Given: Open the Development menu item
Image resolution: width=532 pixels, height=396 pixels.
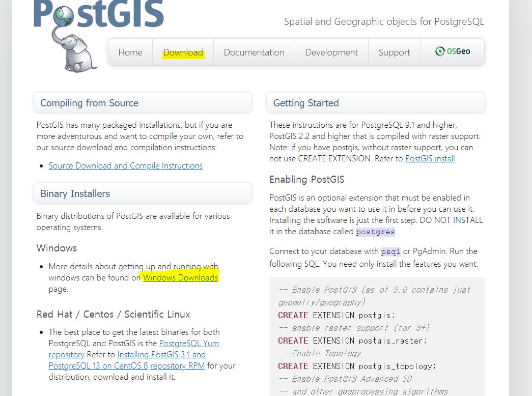Looking at the screenshot, I should 331,52.
